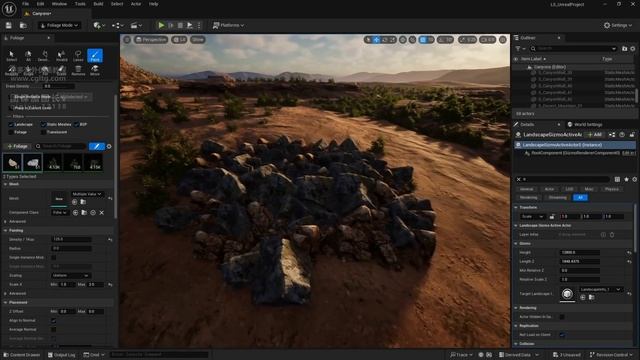
Task: Toggle Net Load on Client checkbox
Action: pos(562,335)
